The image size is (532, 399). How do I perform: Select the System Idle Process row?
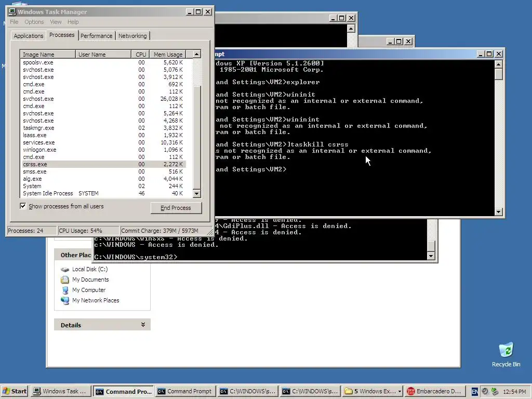coord(103,193)
